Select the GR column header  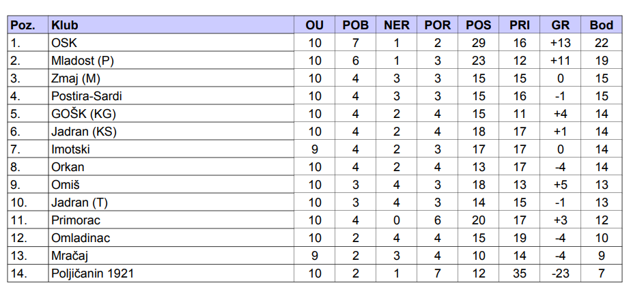coord(560,25)
